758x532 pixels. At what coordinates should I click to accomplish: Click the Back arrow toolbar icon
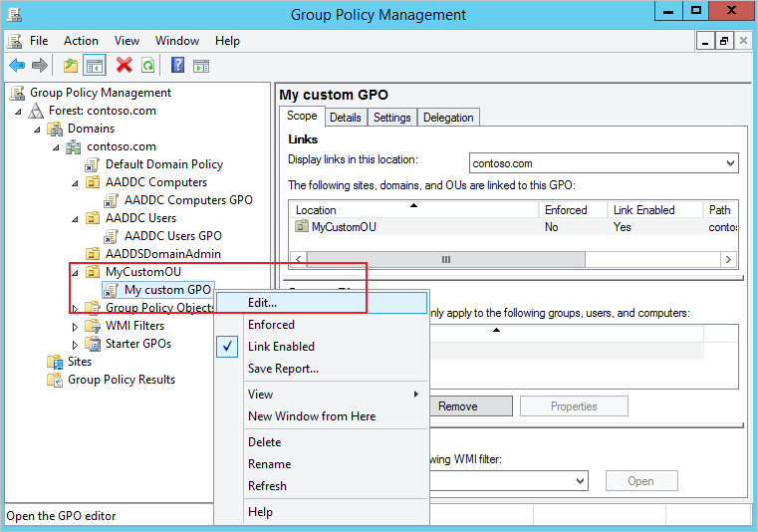(x=17, y=65)
